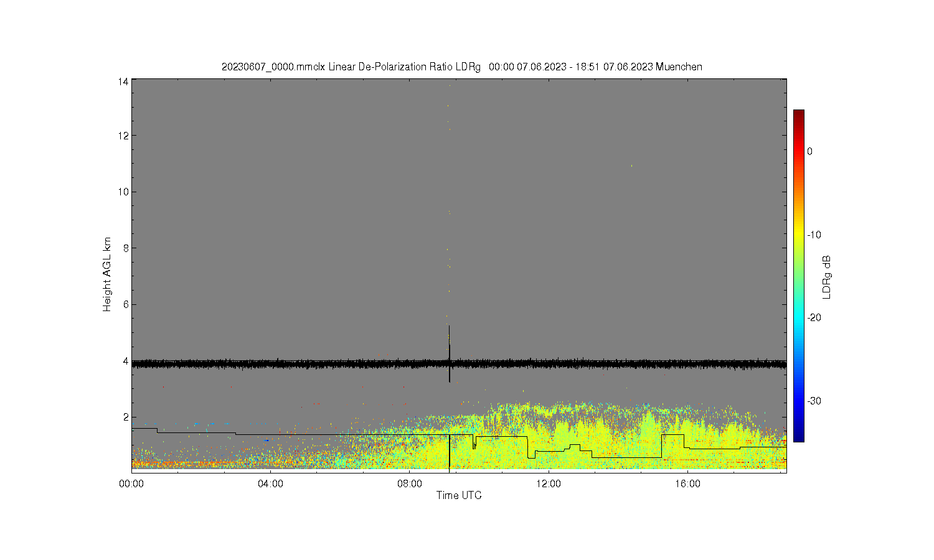Click the plot title text '20230607_0000.mmclx'
The height and width of the screenshot is (560, 934).
(x=273, y=67)
